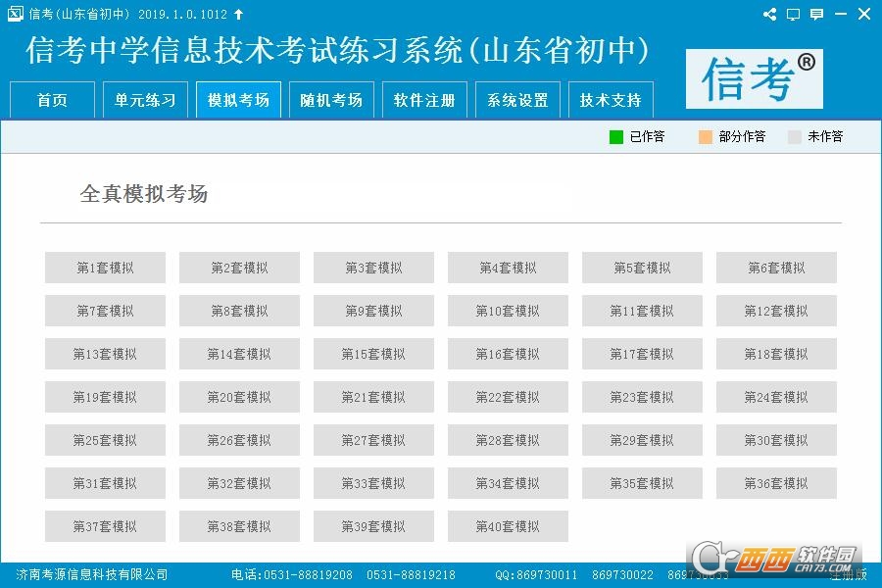Image resolution: width=882 pixels, height=588 pixels.
Task: Start 第31套模拟
Action: (105, 483)
